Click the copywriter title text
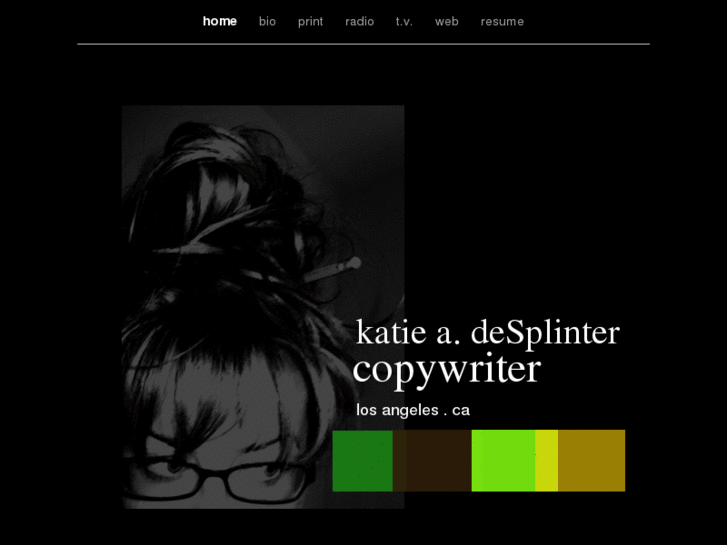This screenshot has height=545, width=727. (x=446, y=369)
